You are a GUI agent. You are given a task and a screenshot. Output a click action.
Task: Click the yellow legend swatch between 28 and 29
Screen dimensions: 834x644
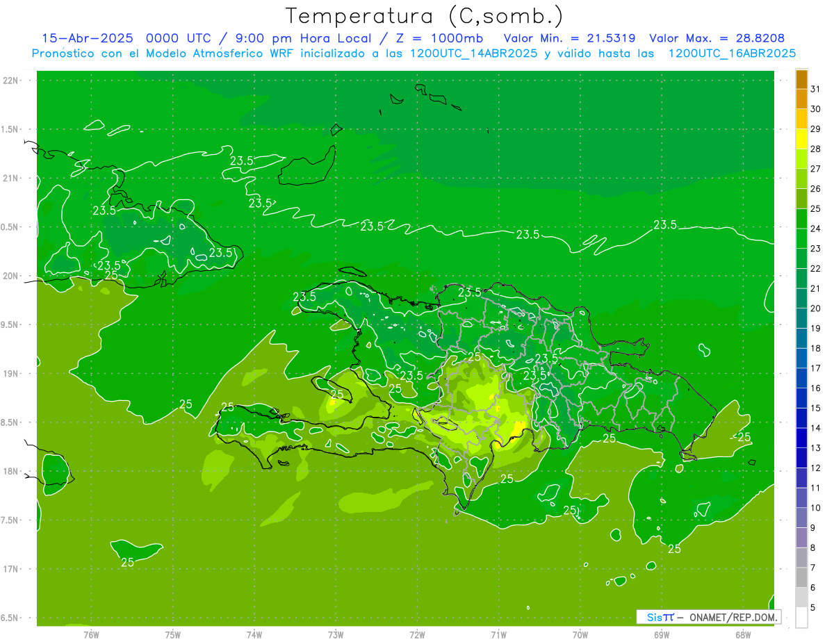(x=802, y=140)
